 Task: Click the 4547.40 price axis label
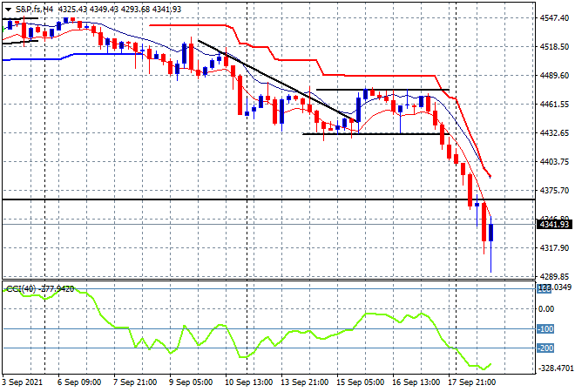pyautogui.click(x=554, y=17)
